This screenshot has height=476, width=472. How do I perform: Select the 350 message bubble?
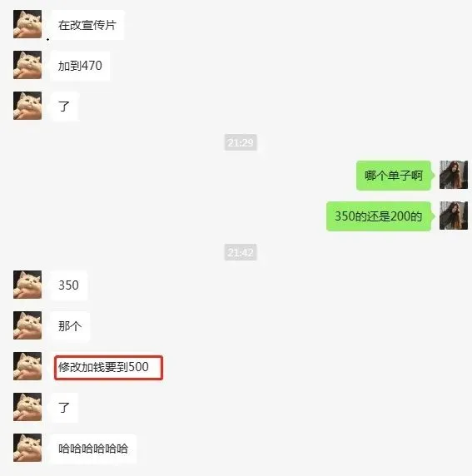[x=69, y=285]
